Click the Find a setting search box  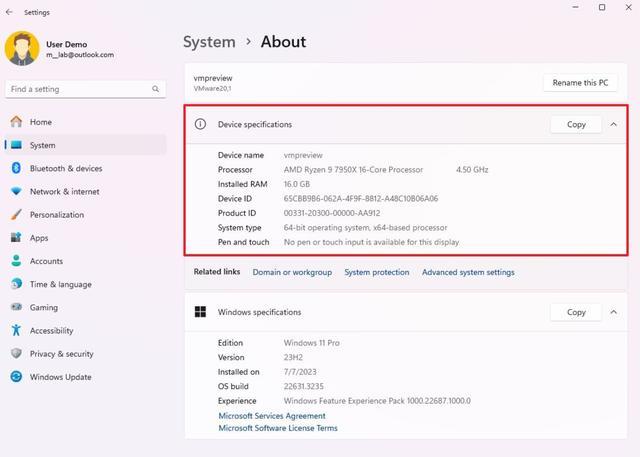coord(85,89)
